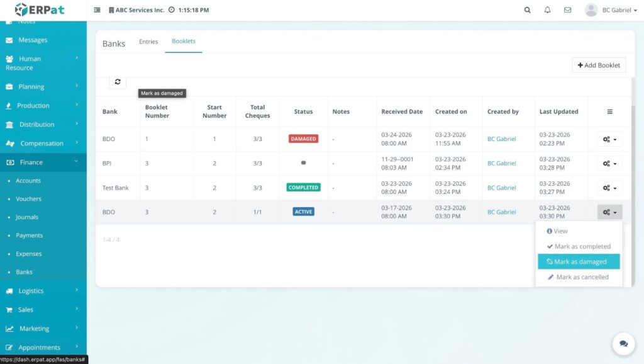Open Vouchers under Finance in sidebar

[x=28, y=199]
